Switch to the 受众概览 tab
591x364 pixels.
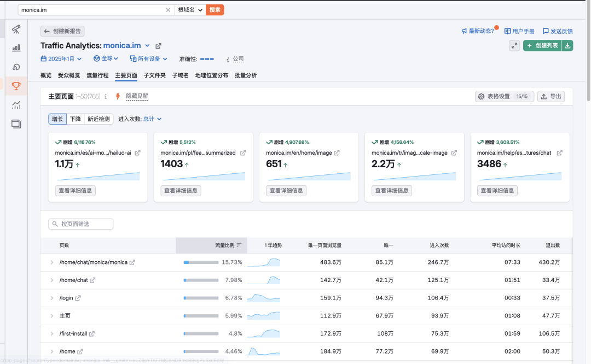(x=69, y=75)
